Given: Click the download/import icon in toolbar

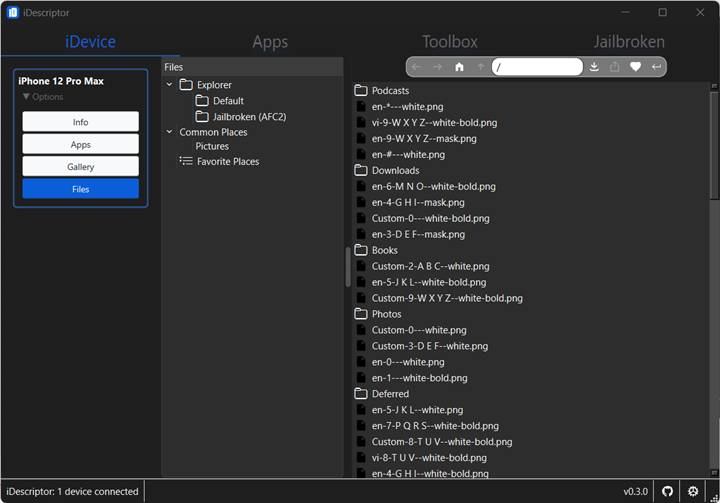Looking at the screenshot, I should coord(594,67).
